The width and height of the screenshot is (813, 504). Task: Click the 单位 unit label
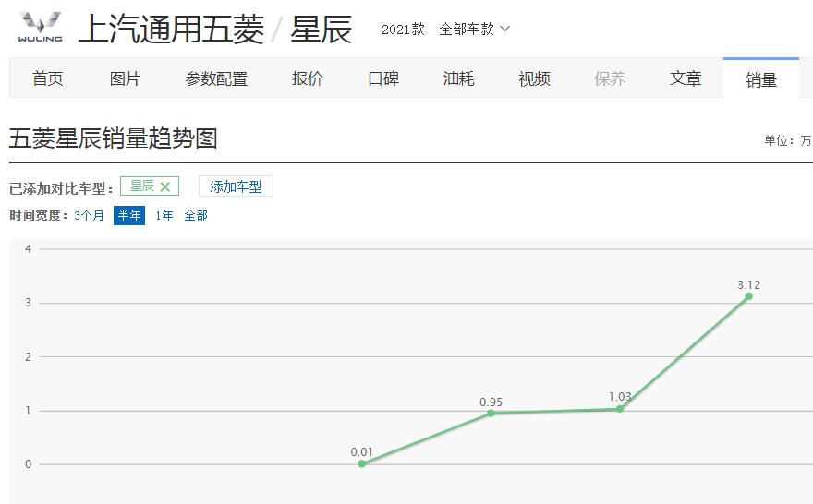pyautogui.click(x=788, y=140)
